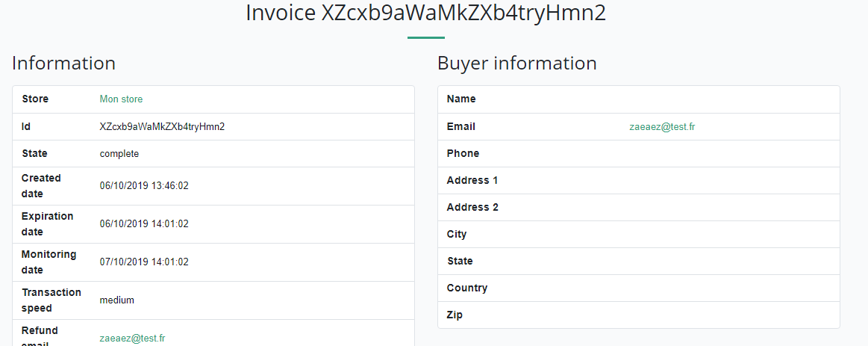The height and width of the screenshot is (346, 868).
Task: Click buyer email zaeaez@test.fr link
Action: pyautogui.click(x=662, y=127)
